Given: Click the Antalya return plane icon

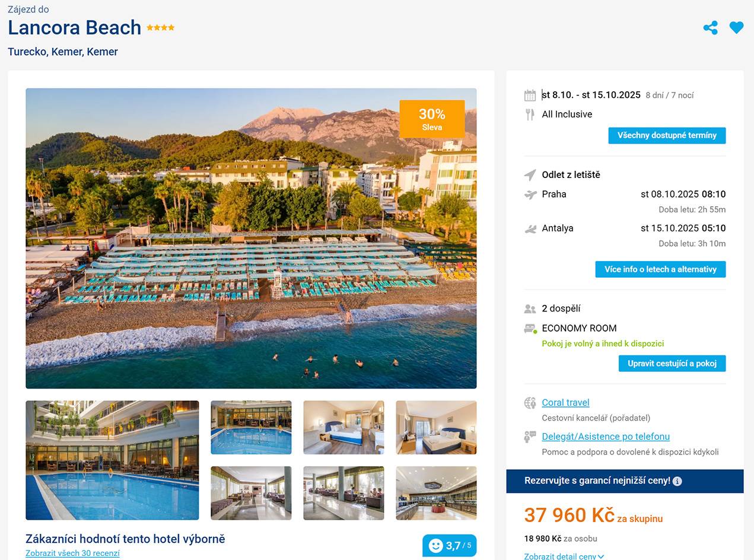Looking at the screenshot, I should coord(530,228).
